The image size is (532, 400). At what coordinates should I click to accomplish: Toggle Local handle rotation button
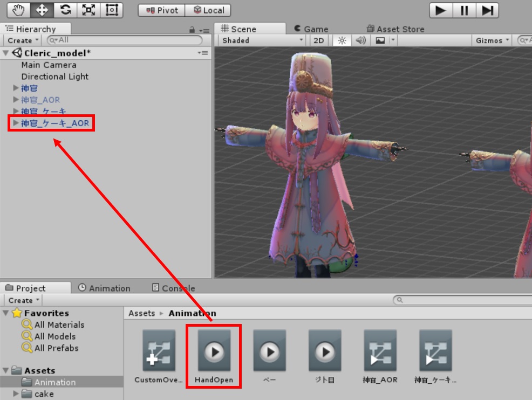coord(208,10)
